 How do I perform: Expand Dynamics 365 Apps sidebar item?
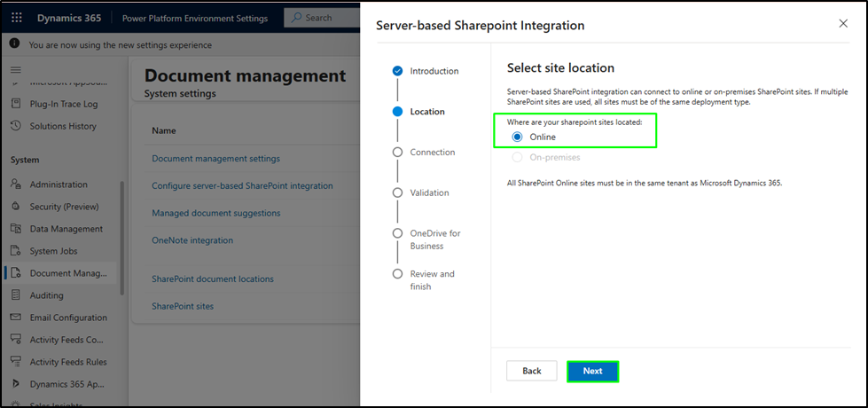click(x=16, y=384)
